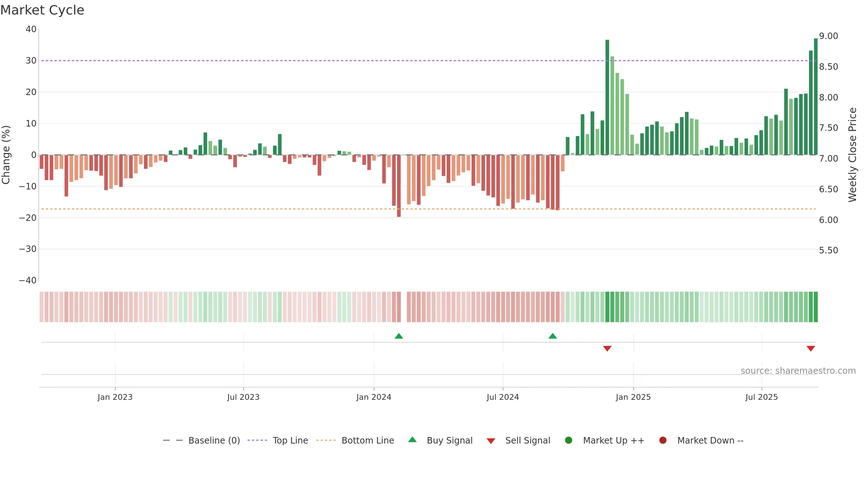
Task: Click the orange dotted Bottom Line legend sample
Action: point(326,440)
